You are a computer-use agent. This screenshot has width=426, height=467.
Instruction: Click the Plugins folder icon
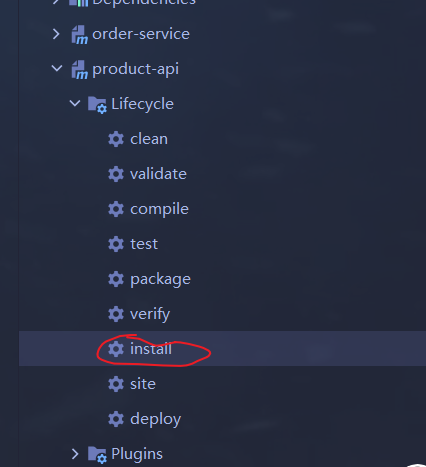point(97,455)
